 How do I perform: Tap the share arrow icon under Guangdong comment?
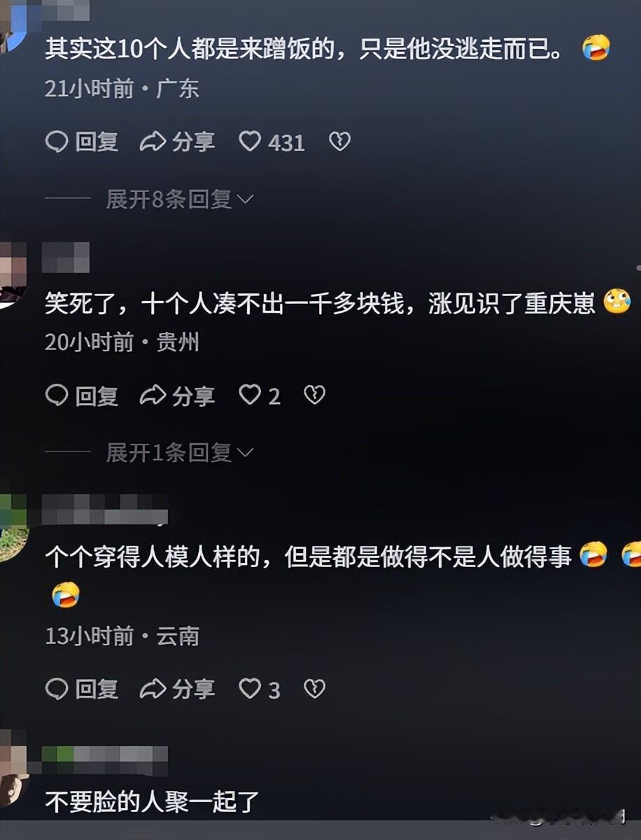[x=152, y=142]
